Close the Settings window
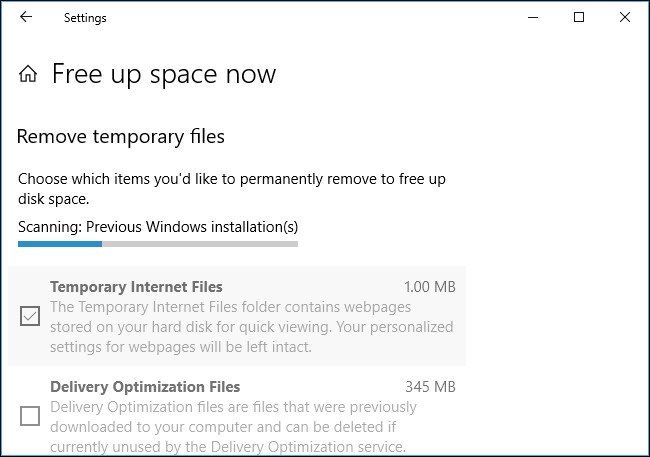 pos(625,17)
